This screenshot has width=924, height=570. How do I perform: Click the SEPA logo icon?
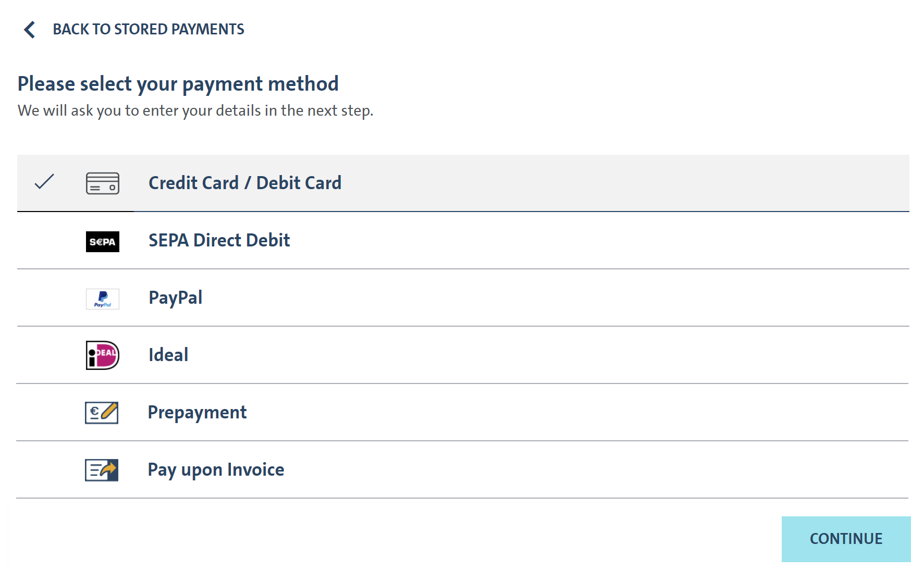coord(102,242)
